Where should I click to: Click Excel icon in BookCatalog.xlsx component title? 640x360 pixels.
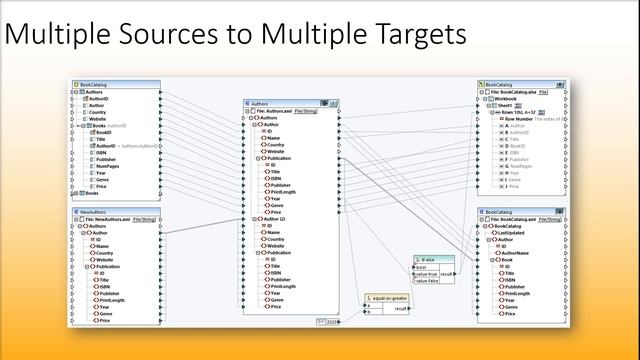click(481, 84)
